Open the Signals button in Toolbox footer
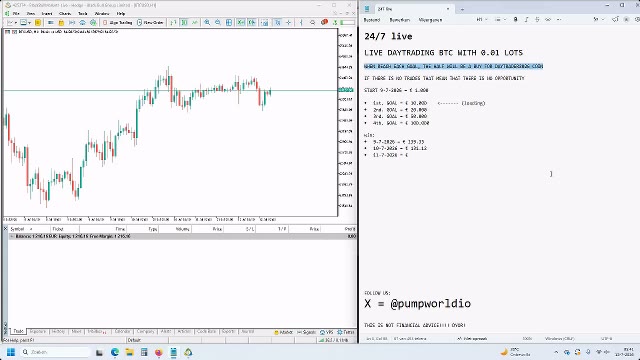The width and height of the screenshot is (640, 360). [307, 332]
